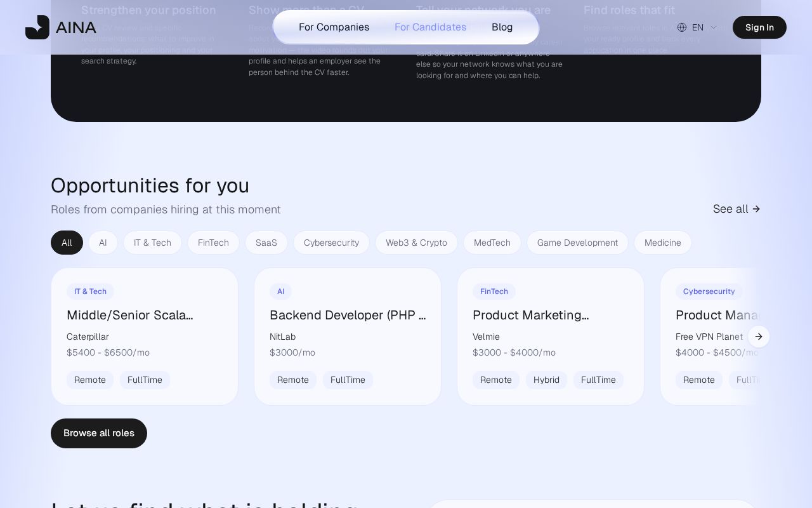The height and width of the screenshot is (508, 812).
Task: Click Remote tag on NitLab card
Action: [x=293, y=380]
